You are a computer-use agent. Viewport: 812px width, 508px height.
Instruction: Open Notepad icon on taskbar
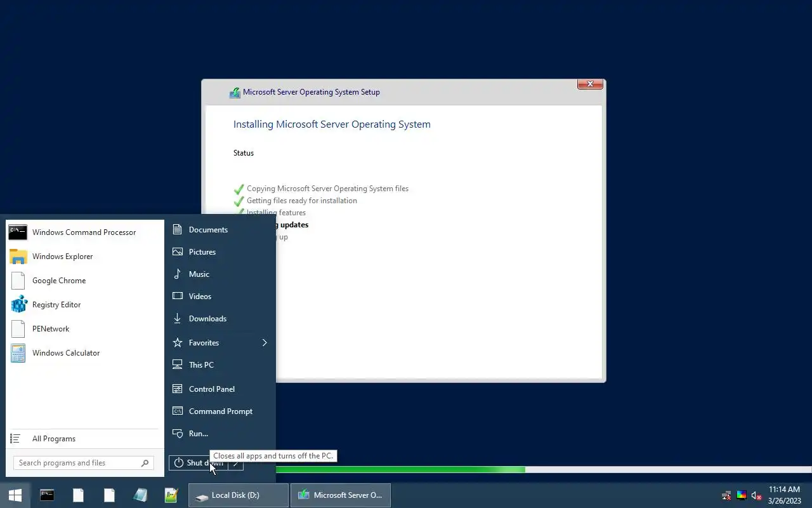140,495
